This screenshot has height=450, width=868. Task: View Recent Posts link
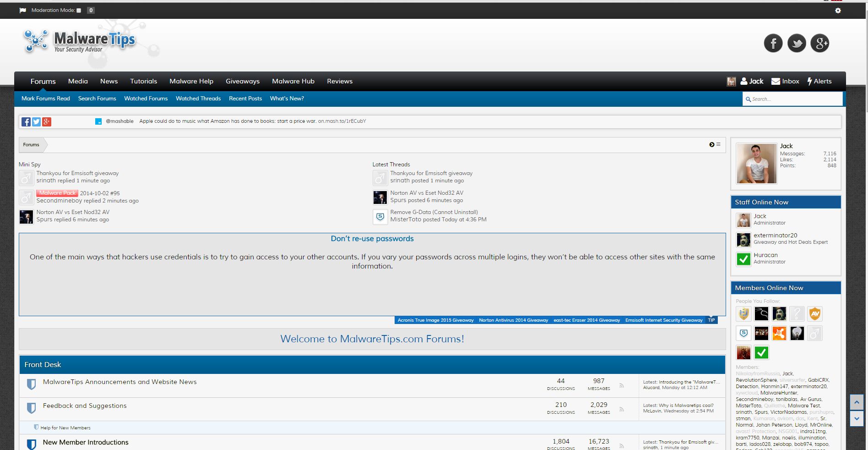click(245, 99)
